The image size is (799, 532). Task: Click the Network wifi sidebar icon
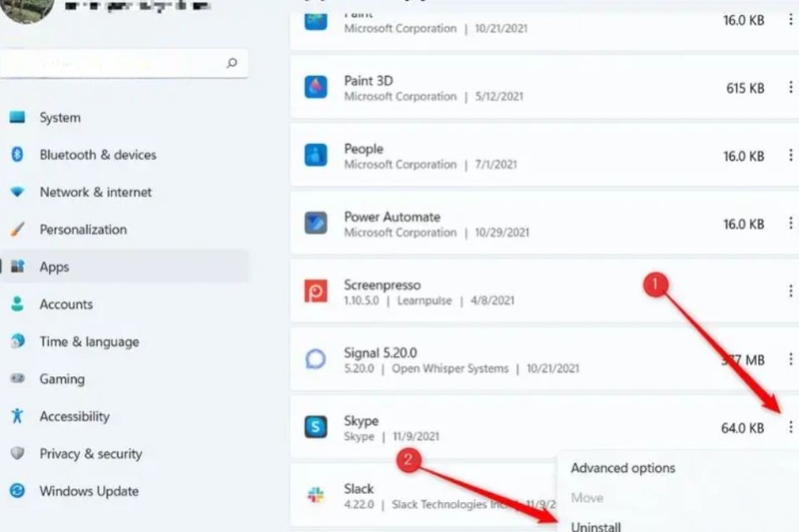[x=17, y=192]
